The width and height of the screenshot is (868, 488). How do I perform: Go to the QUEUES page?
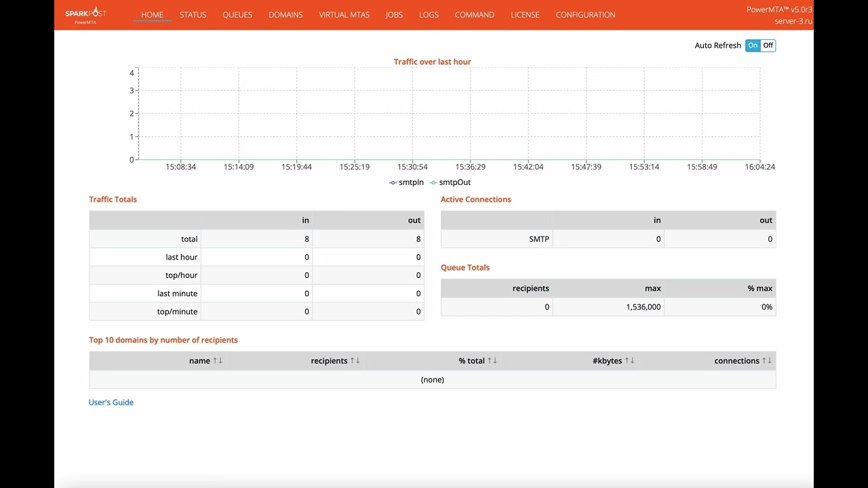click(x=237, y=15)
